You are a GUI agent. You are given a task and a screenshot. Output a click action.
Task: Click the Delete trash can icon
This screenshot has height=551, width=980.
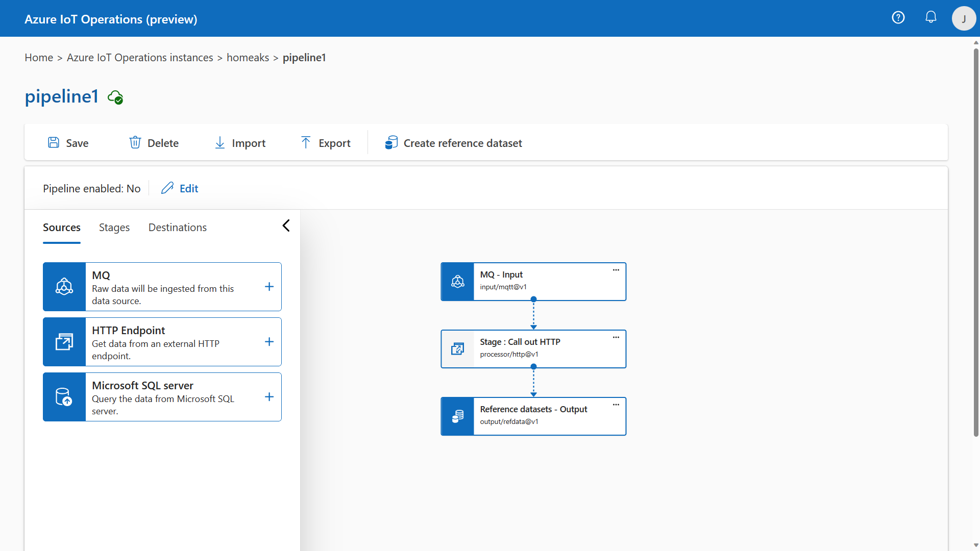[135, 142]
